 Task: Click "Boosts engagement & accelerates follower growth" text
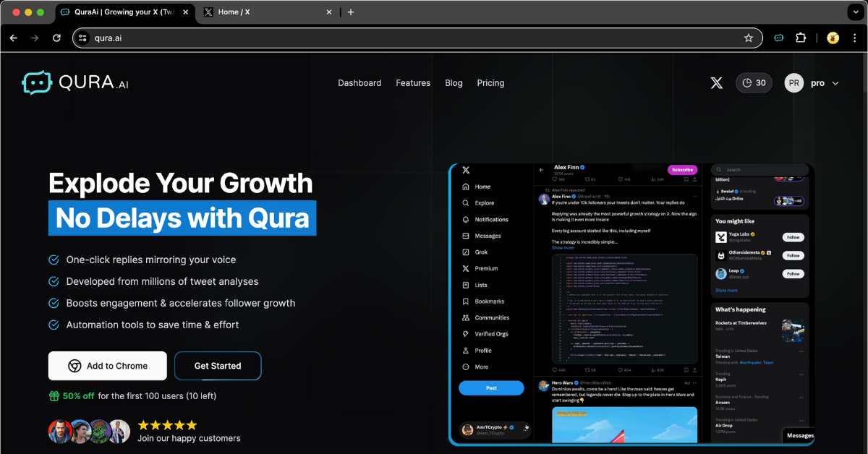pos(181,303)
